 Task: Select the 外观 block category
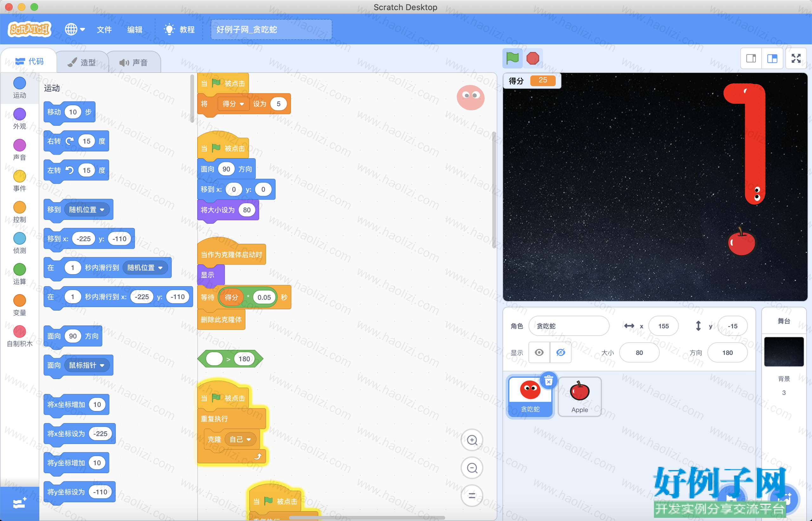tap(20, 119)
